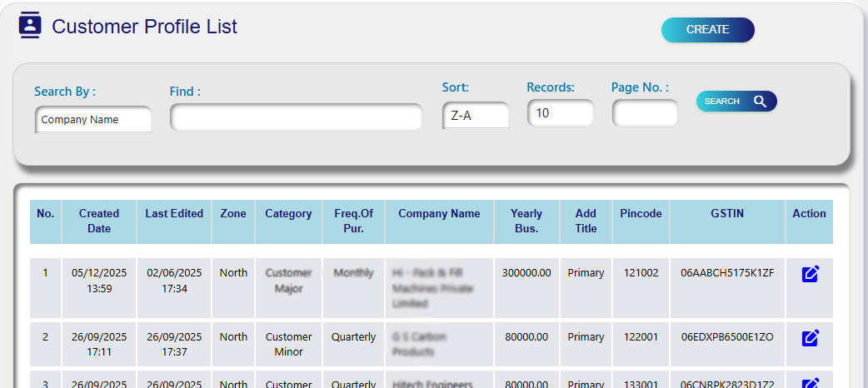Click the Created Date column header

click(99, 221)
